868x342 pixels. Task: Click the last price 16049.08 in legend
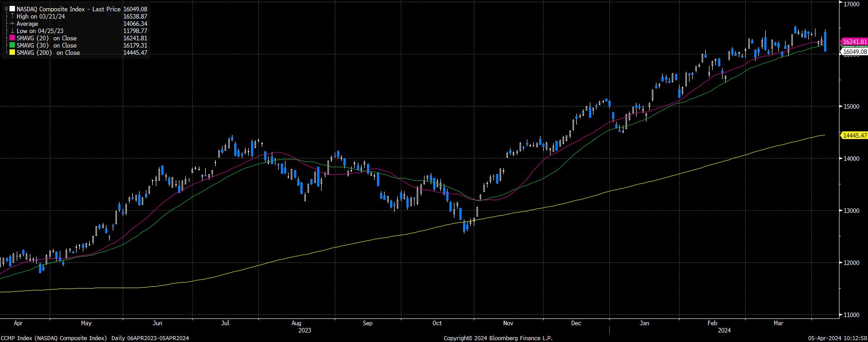pos(135,9)
